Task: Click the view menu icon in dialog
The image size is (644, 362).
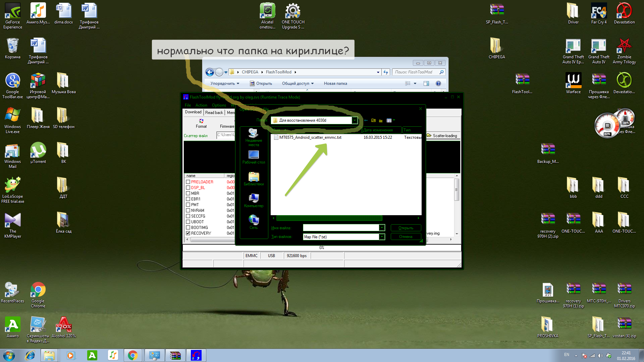Action: coord(390,120)
